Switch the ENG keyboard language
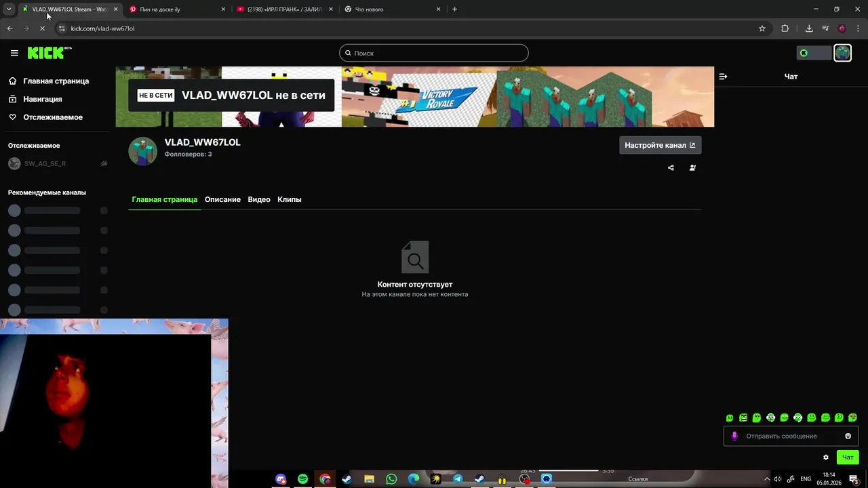868x488 pixels. [806, 479]
